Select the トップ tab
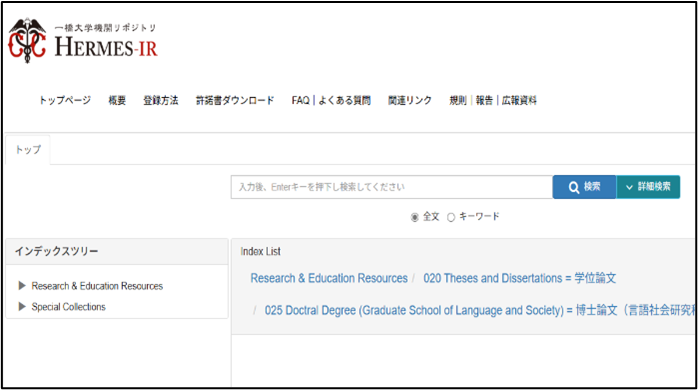This screenshot has height=390, width=698. pyautogui.click(x=28, y=150)
